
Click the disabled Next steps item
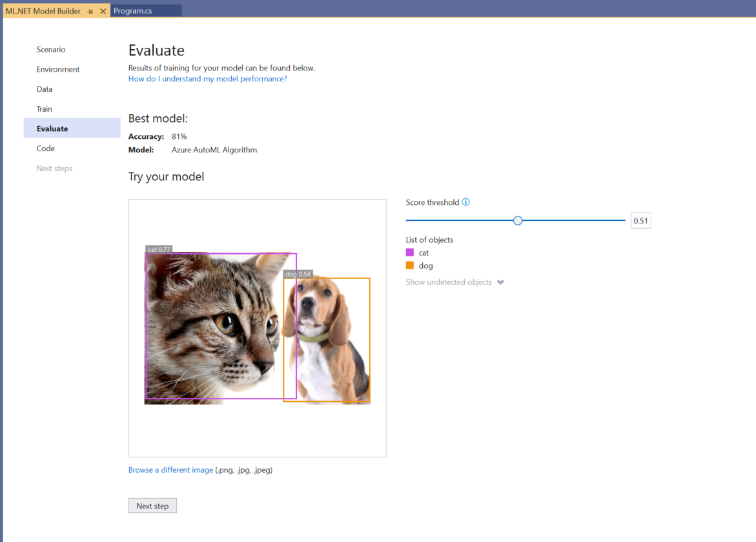[x=54, y=168]
